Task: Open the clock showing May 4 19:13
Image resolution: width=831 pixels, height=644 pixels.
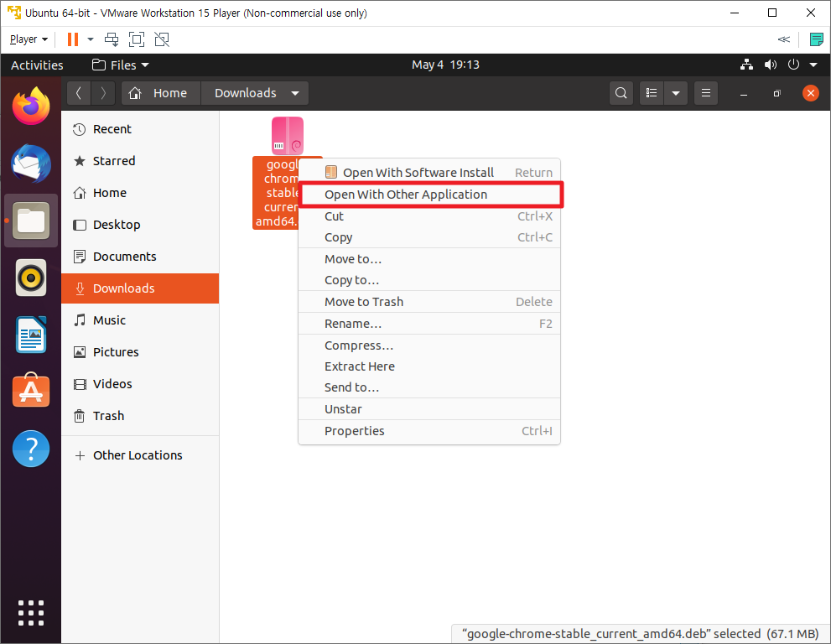Action: (446, 65)
